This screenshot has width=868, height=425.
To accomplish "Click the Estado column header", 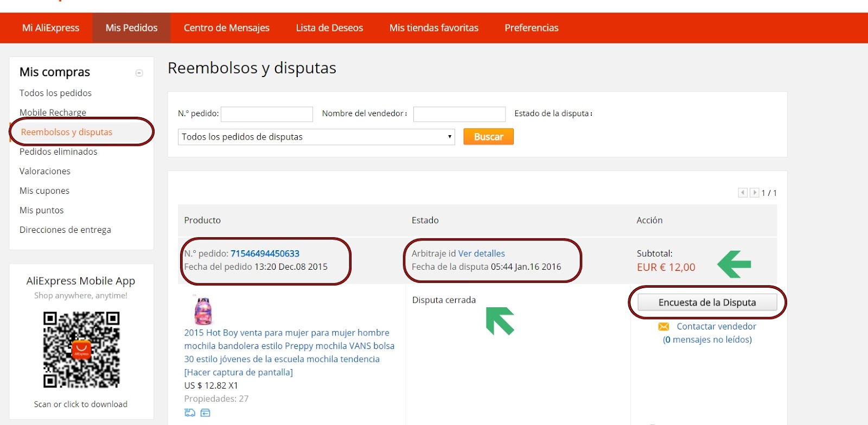I will tap(425, 220).
